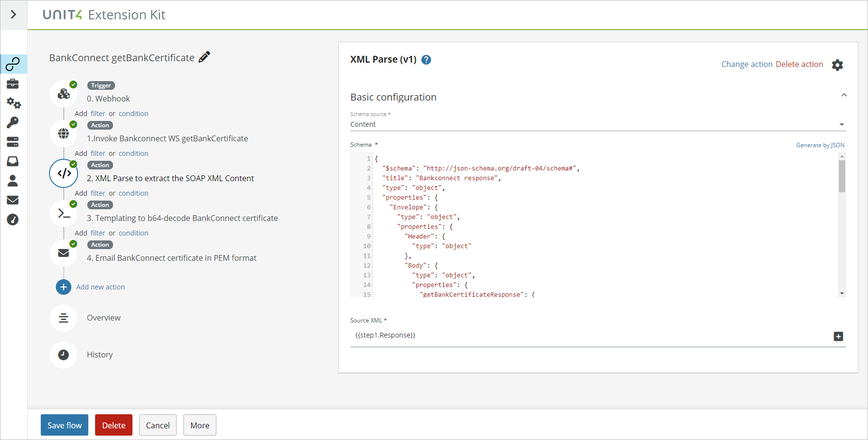Select step 0. Webhook label

(x=108, y=99)
